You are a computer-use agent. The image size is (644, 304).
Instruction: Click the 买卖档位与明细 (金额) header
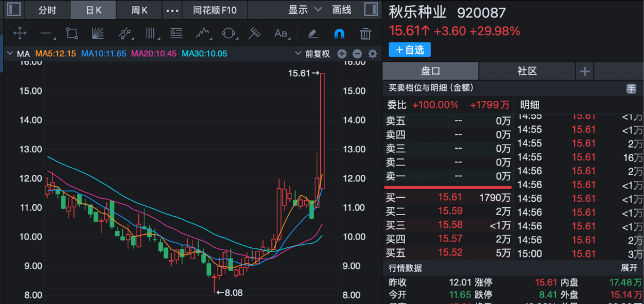430,88
